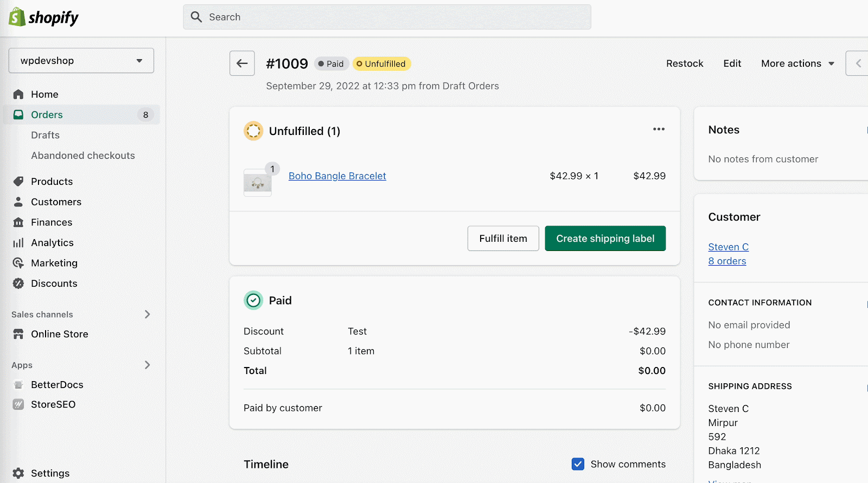
Task: Click the search magnifier icon
Action: 196,17
